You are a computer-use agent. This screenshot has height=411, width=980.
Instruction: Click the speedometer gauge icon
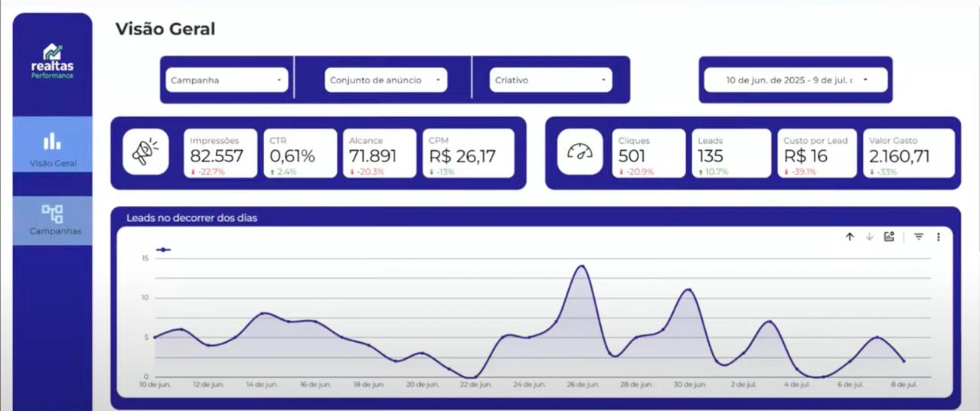[580, 152]
